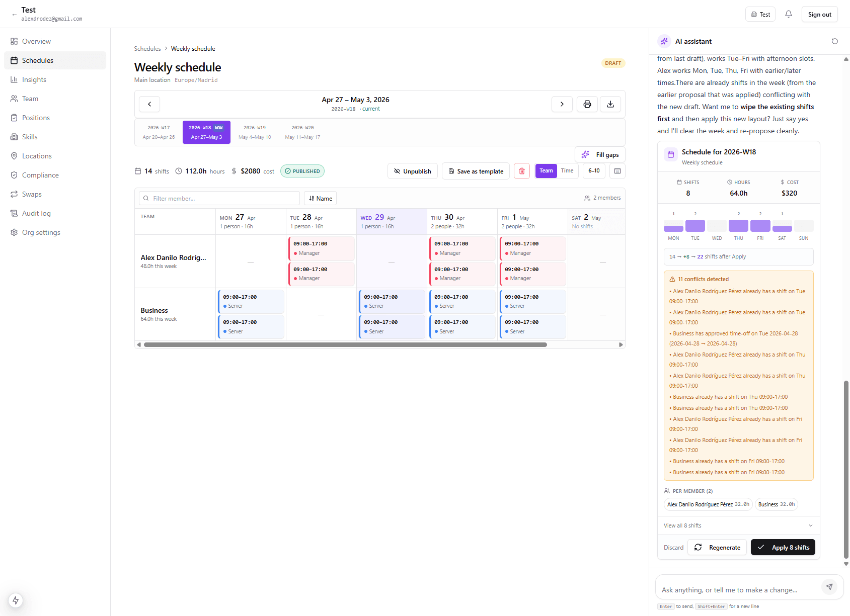Open notifications bell
Image resolution: width=850 pixels, height=616 pixels.
click(789, 14)
